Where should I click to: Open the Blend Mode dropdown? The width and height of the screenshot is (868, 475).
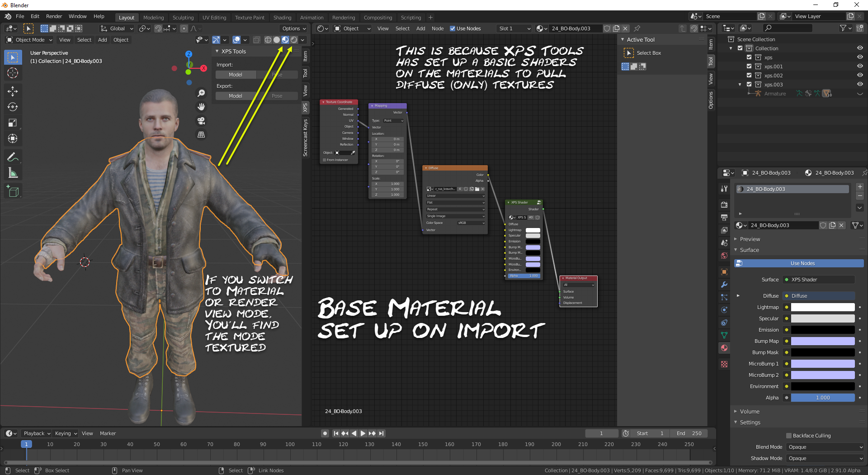(825, 447)
